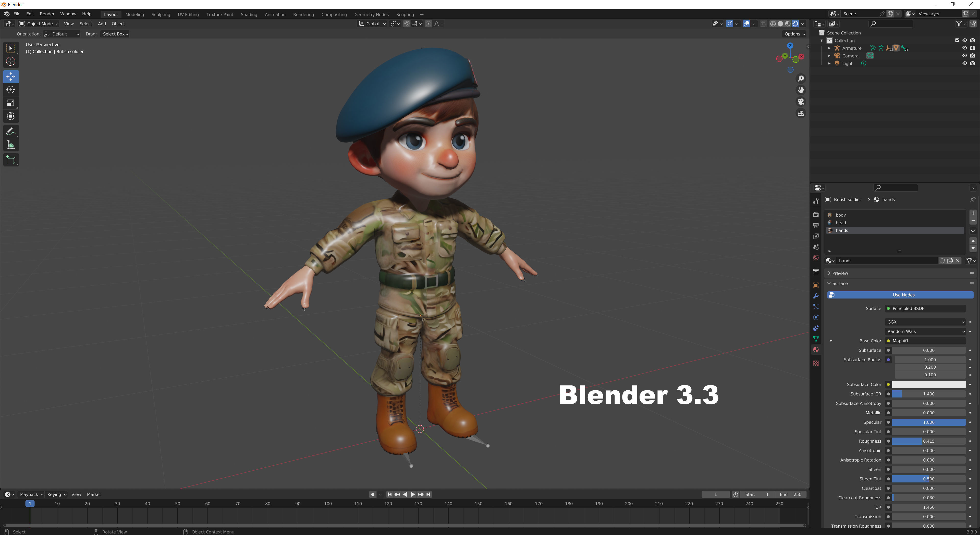The image size is (980, 535).
Task: Expand Base Color Map #1 arrow
Action: pos(831,341)
